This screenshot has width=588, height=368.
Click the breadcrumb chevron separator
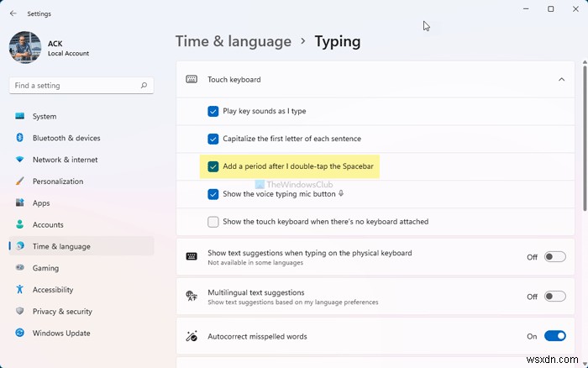pos(303,41)
